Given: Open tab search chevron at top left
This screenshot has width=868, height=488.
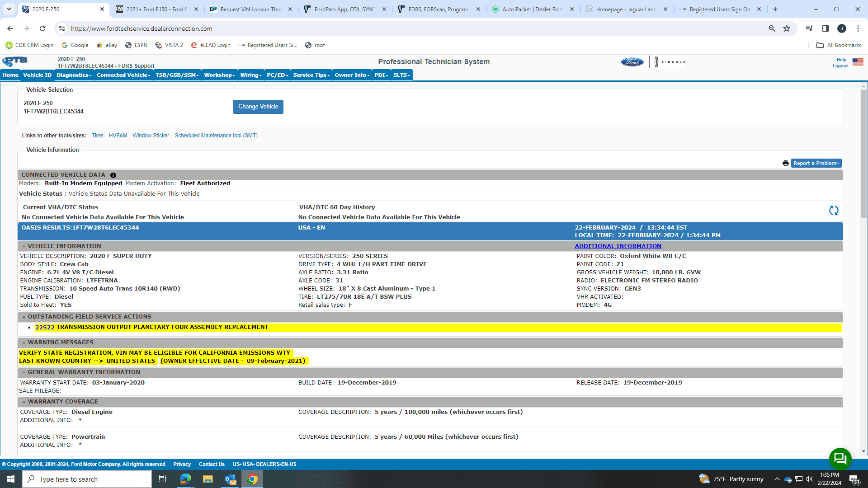Looking at the screenshot, I should (9, 9).
